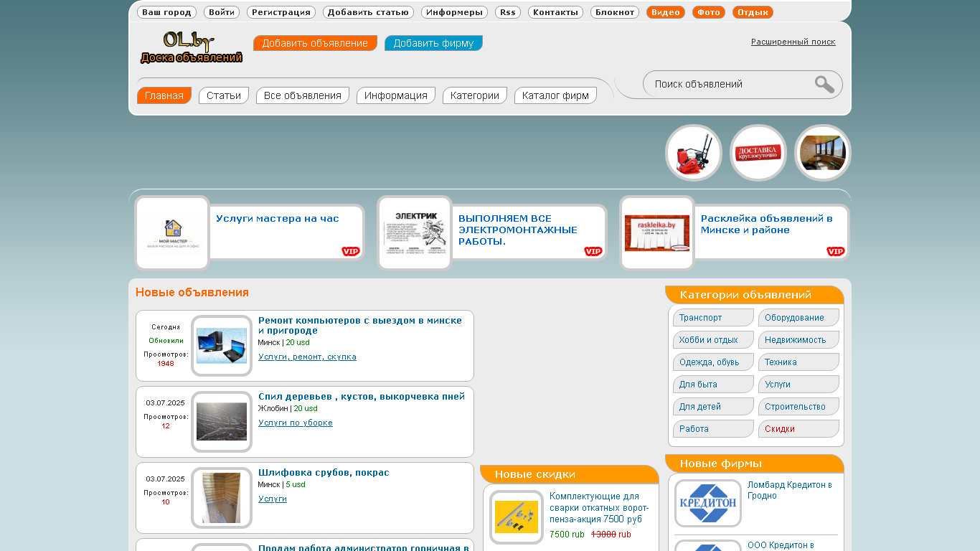980x551 pixels.
Task: Open the Техника category
Action: point(798,362)
